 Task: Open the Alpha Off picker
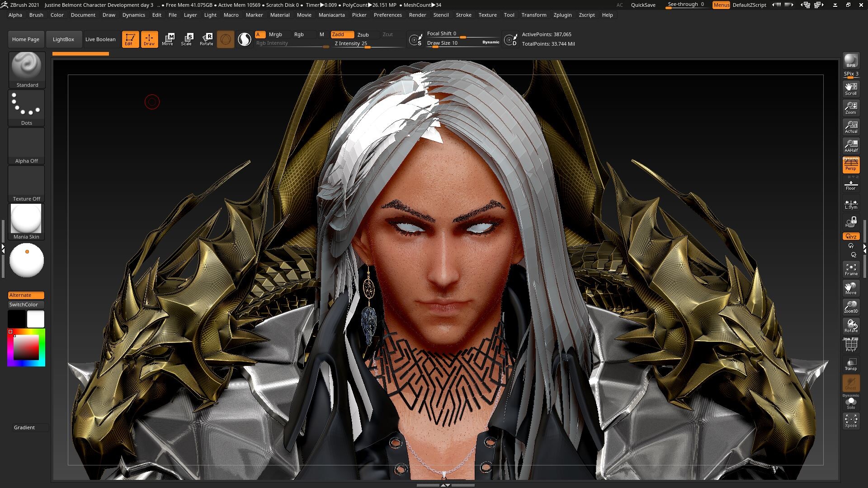[x=27, y=146]
